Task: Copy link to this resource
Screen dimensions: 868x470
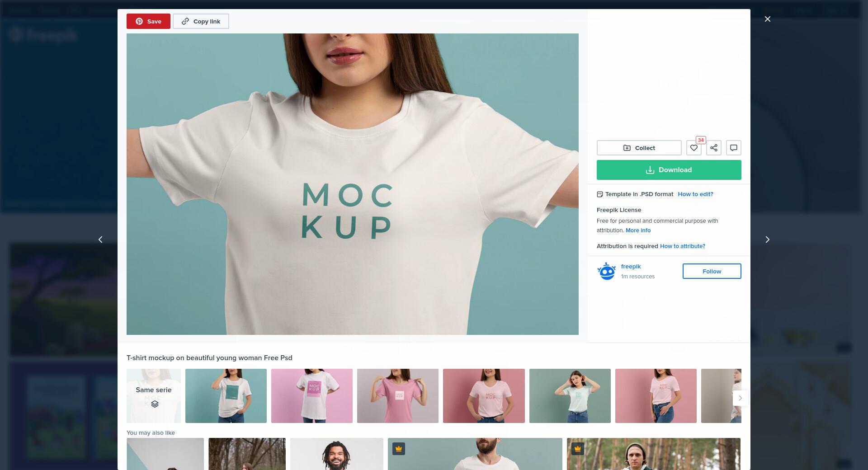Action: point(201,21)
